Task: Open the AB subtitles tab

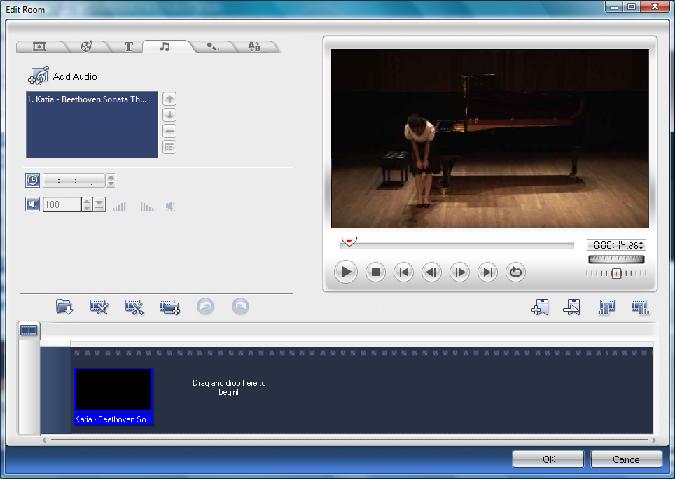Action: coord(254,46)
